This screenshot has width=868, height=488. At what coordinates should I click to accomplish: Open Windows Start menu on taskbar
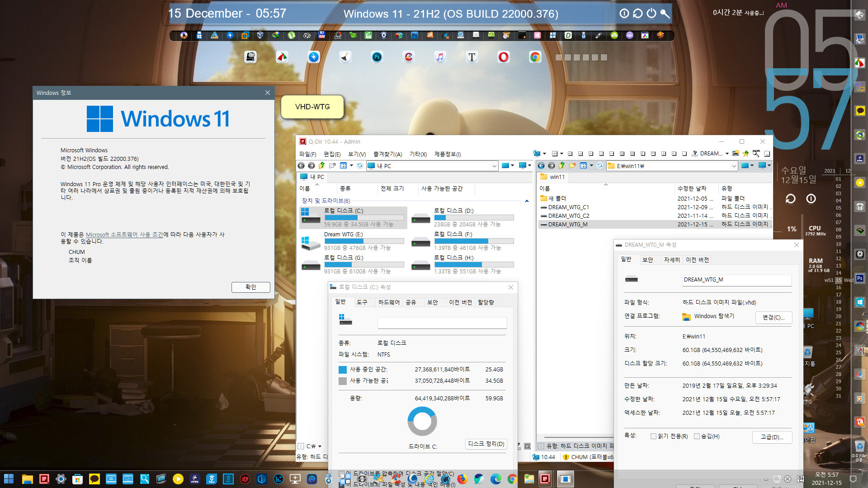(x=9, y=479)
